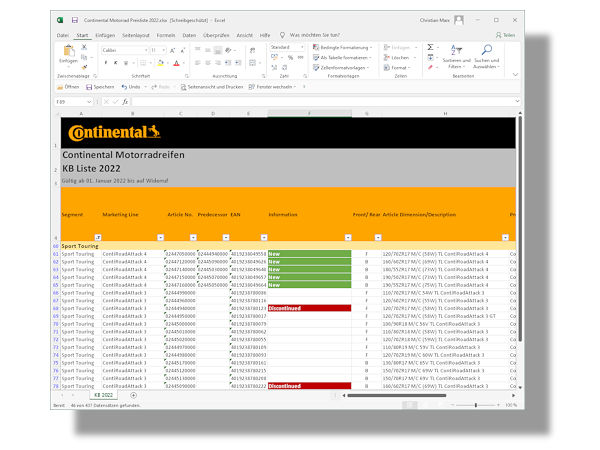Click the orientation text-angle icon

coord(228,50)
